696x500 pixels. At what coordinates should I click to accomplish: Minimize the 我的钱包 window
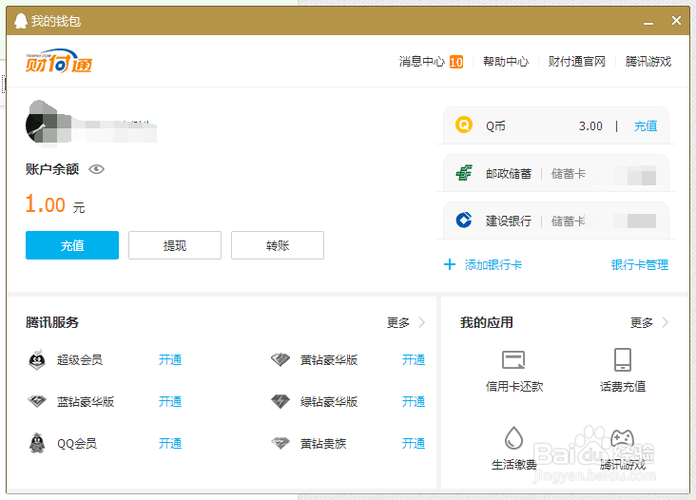point(649,22)
